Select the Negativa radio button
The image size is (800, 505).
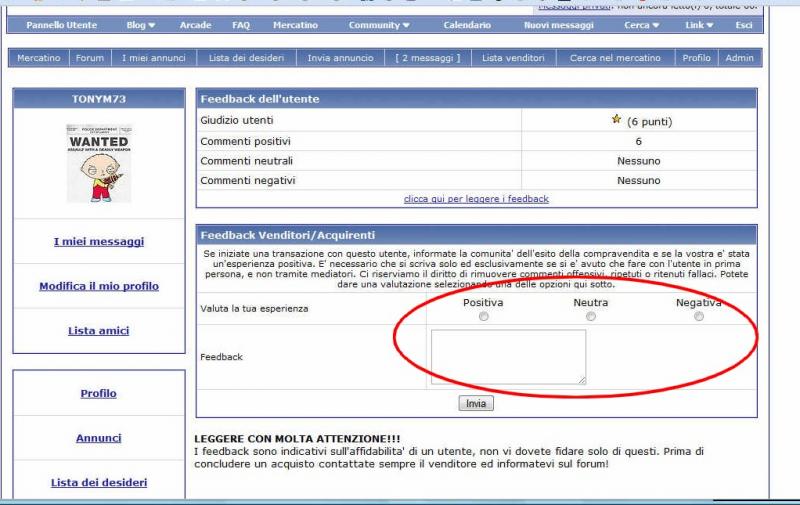[698, 317]
